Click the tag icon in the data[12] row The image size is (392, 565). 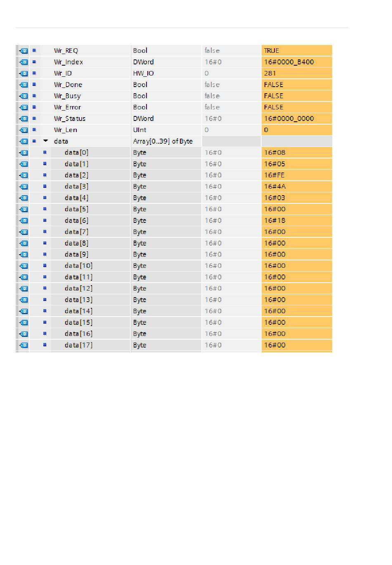[24, 288]
